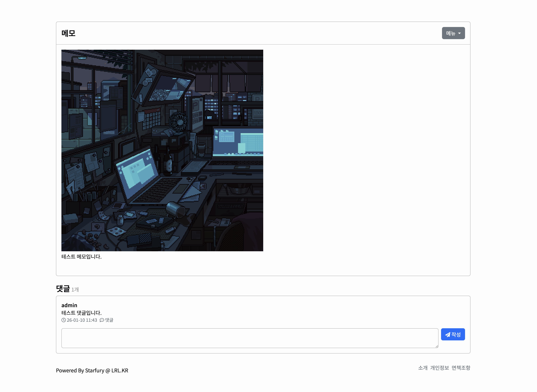Screen dimensions: 537x392
Task: Click the admin username in the comment
Action: (x=69, y=305)
